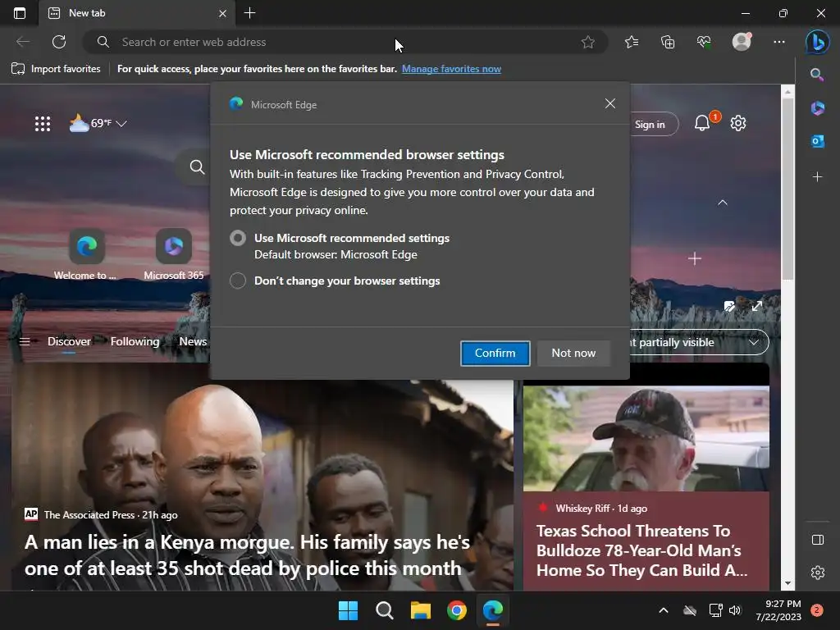
Task: Open a new tab with plus button
Action: [249, 13]
